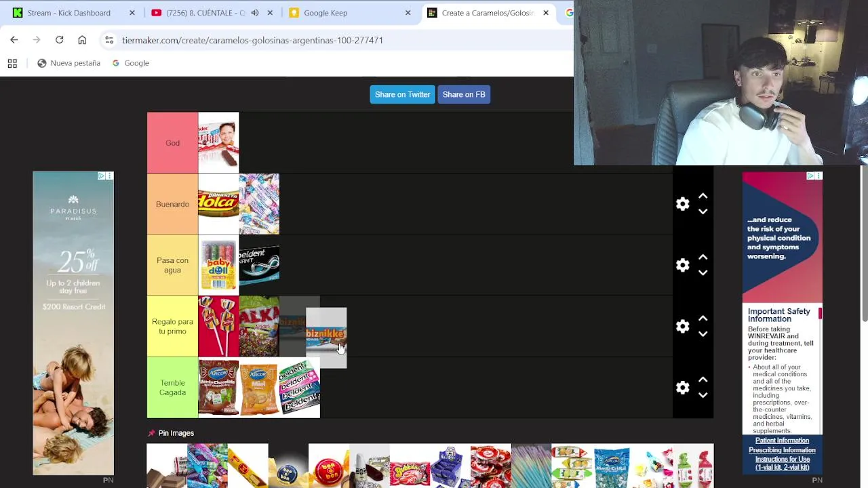
Task: Select Beldent gum packs in Terrible Cagada
Action: (x=300, y=387)
